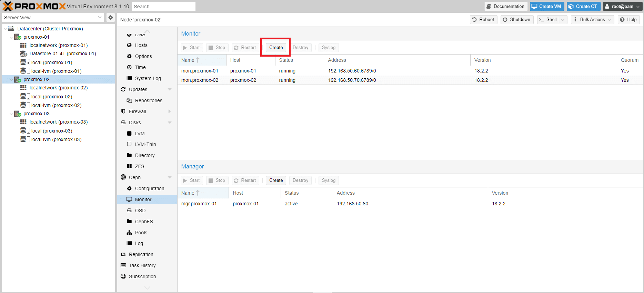Click the proxmox-01 node icon
This screenshot has width=644, height=293.
click(x=18, y=37)
